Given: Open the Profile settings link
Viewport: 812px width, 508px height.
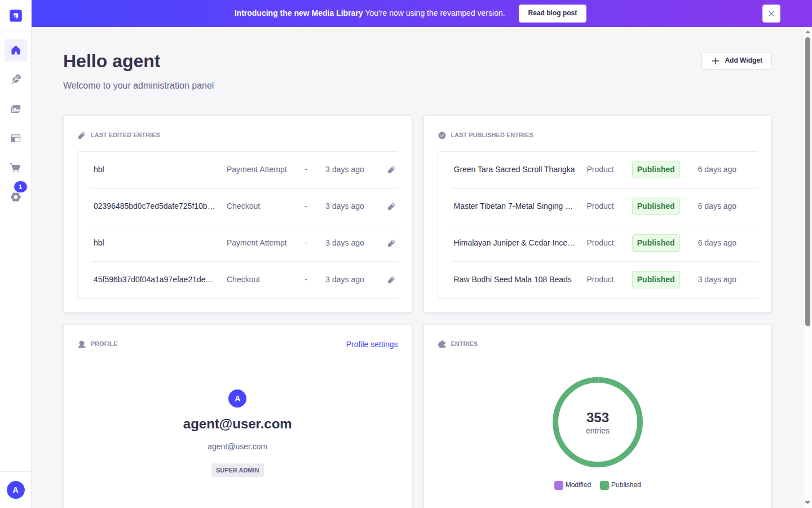Looking at the screenshot, I should 372,344.
